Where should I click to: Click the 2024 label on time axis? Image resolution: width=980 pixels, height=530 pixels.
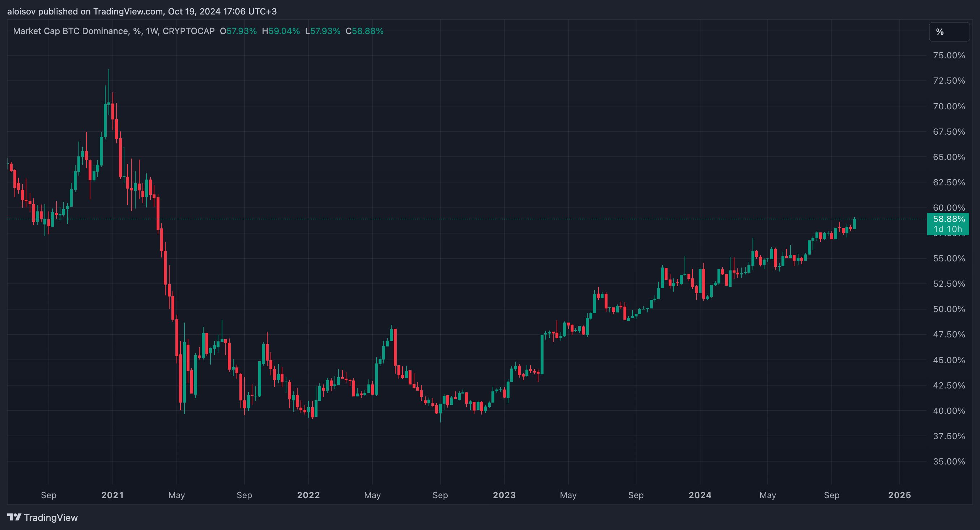(700, 495)
